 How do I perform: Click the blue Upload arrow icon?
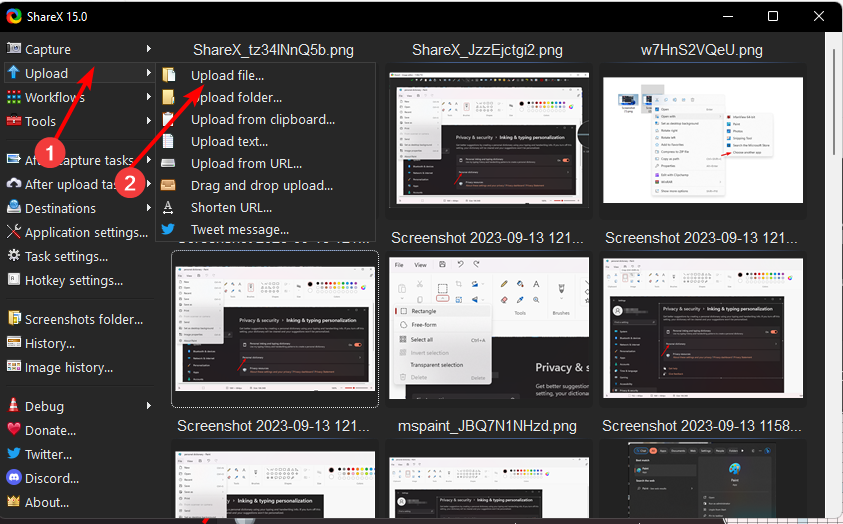(x=13, y=73)
